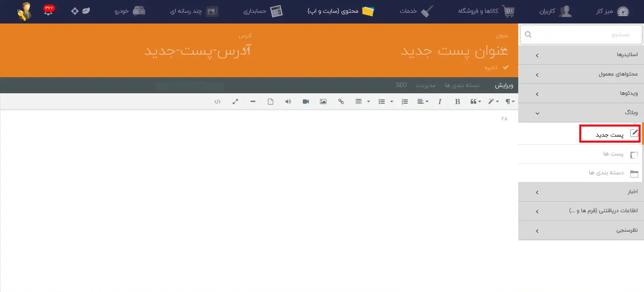This screenshot has height=292, width=644.
Task: Apply bold formatting
Action: click(x=457, y=102)
